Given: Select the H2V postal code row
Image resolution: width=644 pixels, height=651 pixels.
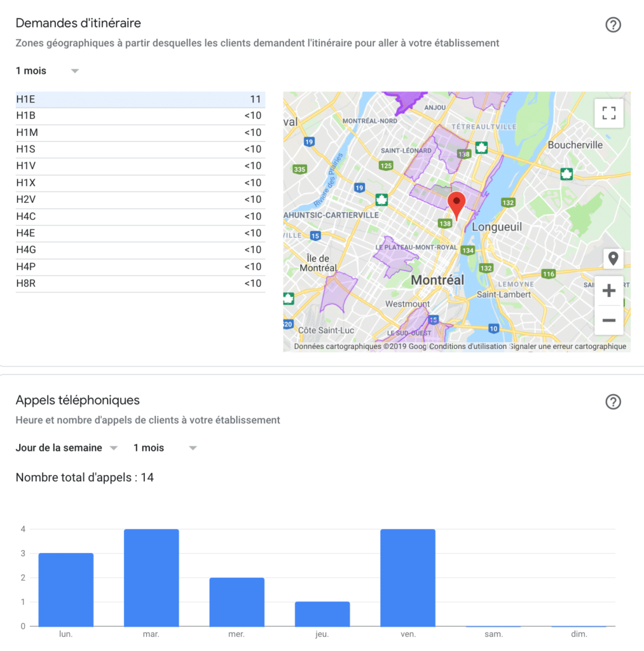Looking at the screenshot, I should pos(139,200).
